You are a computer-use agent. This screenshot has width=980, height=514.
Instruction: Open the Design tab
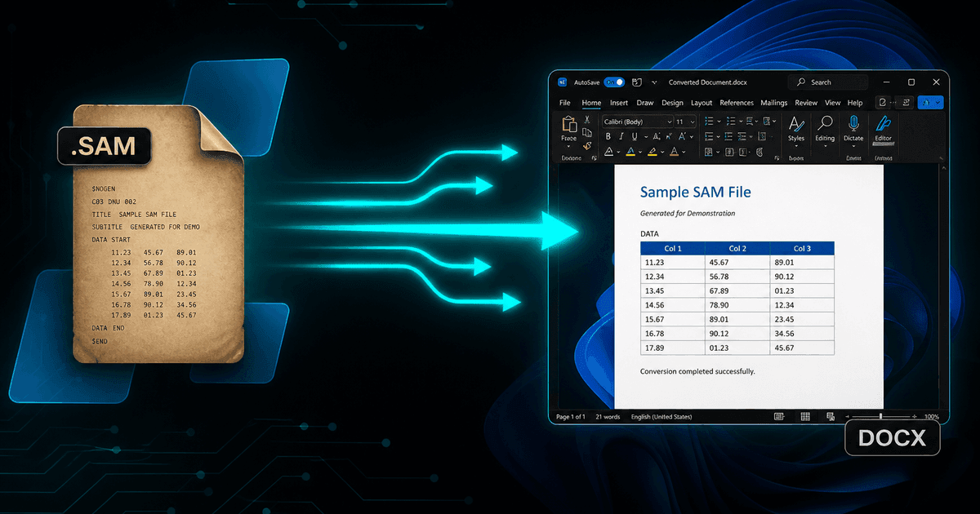click(672, 103)
